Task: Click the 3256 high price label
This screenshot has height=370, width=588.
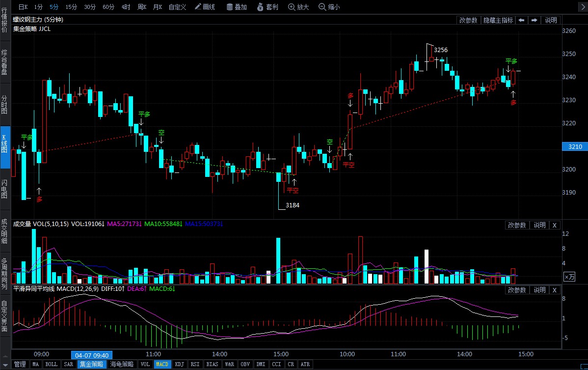Action: [x=441, y=50]
